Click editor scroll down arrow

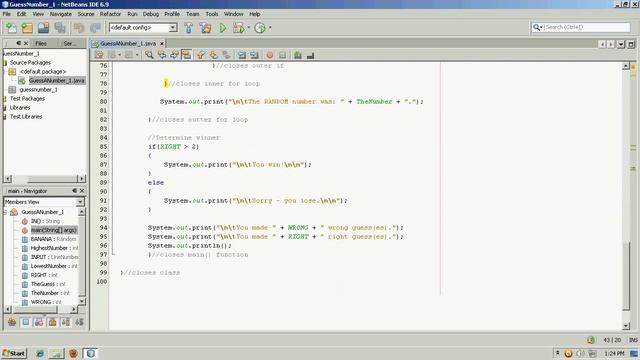626,326
